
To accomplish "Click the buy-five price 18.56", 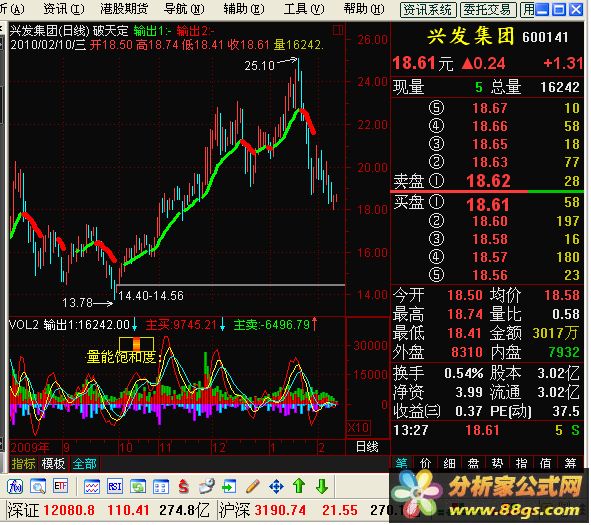I will 490,275.
